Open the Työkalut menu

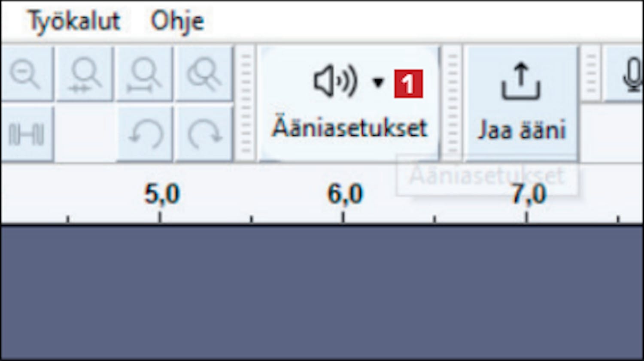[x=74, y=21]
